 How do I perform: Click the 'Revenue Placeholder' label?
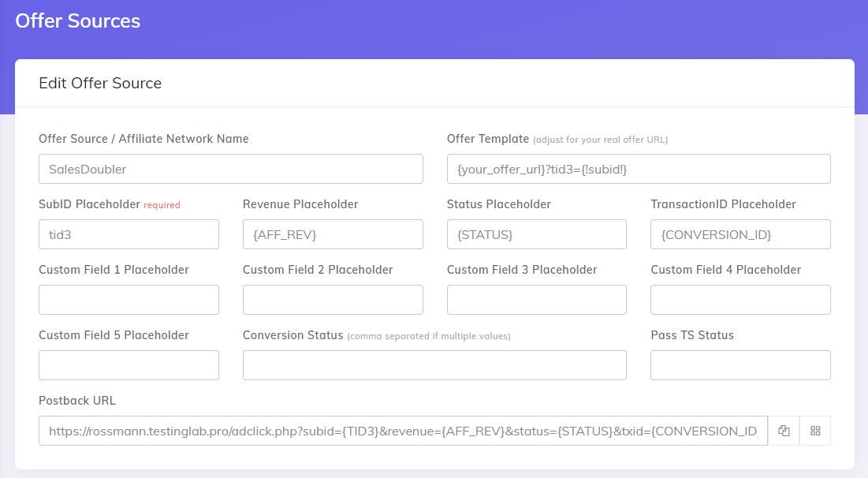coord(300,204)
